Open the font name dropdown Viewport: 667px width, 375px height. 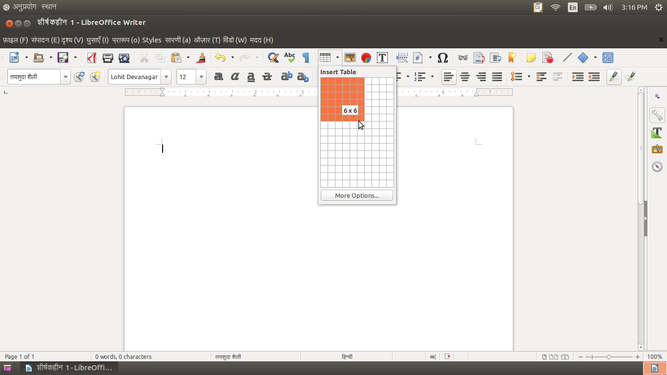(x=166, y=77)
